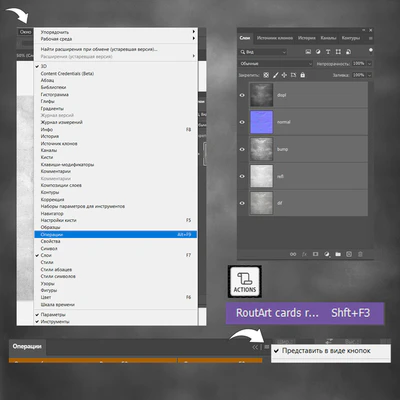This screenshot has height=400, width=400.
Task: Open Непрозрачность slider arrow
Action: pos(369,63)
